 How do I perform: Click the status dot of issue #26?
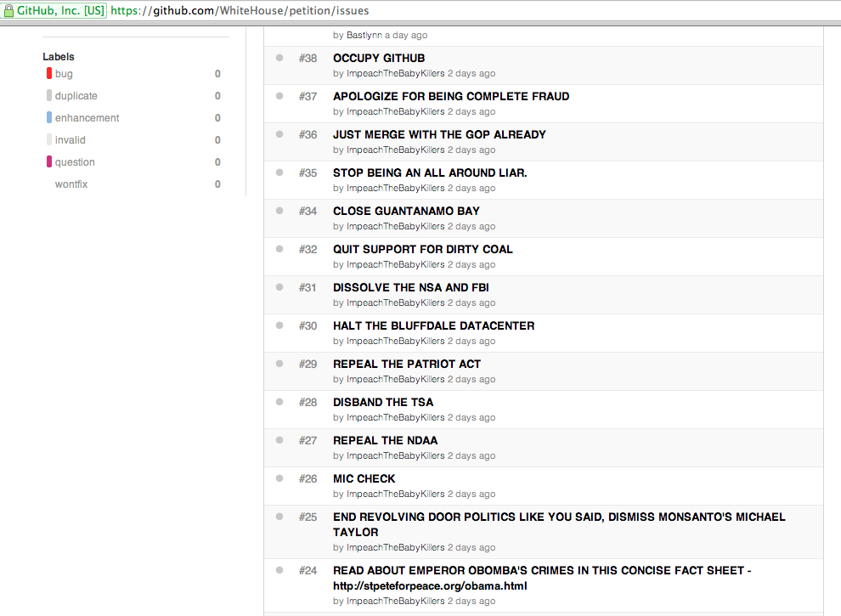click(x=279, y=478)
